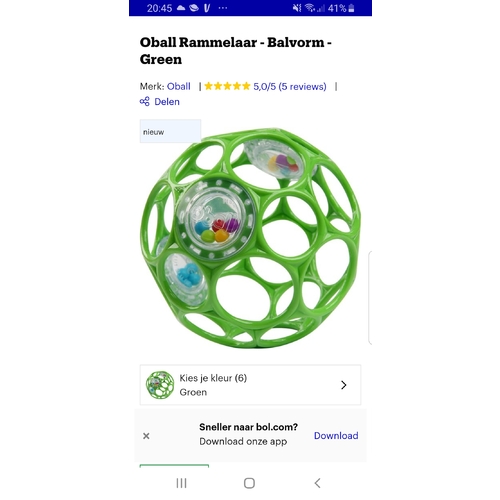500x500 pixels.
Task: Tap the Delen share icon
Action: click(x=144, y=101)
